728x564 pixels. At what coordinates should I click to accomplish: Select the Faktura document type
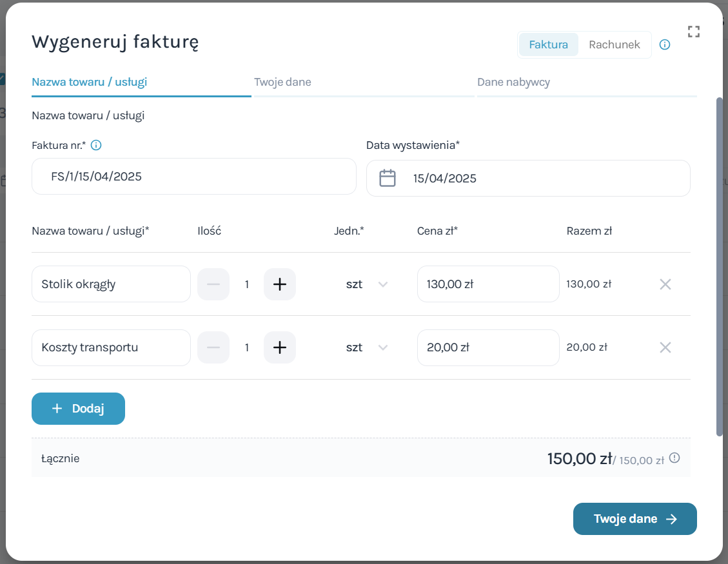tap(548, 44)
